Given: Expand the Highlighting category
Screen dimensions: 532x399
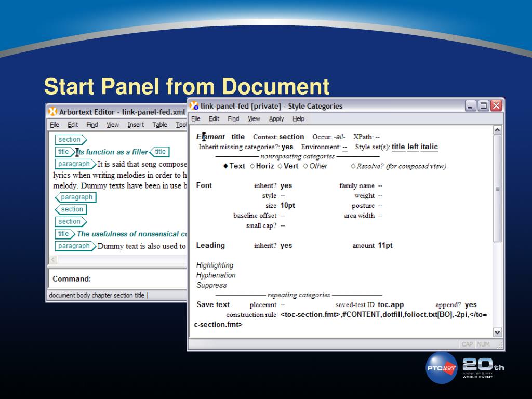Looking at the screenshot, I should coord(215,265).
